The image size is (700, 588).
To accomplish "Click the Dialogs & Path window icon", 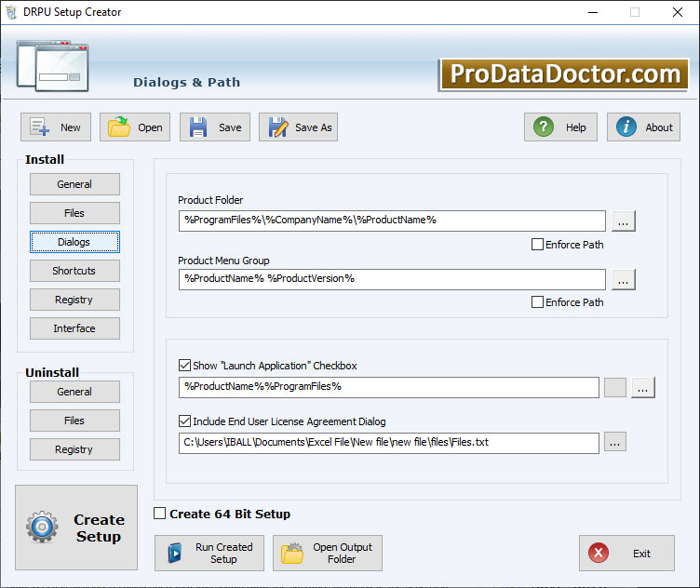I will (53, 65).
